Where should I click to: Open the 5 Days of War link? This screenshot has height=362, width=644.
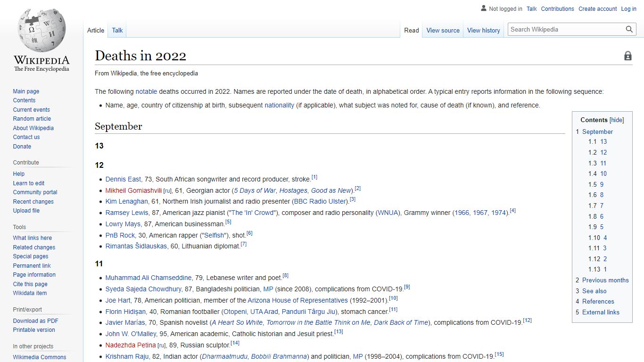click(x=255, y=190)
